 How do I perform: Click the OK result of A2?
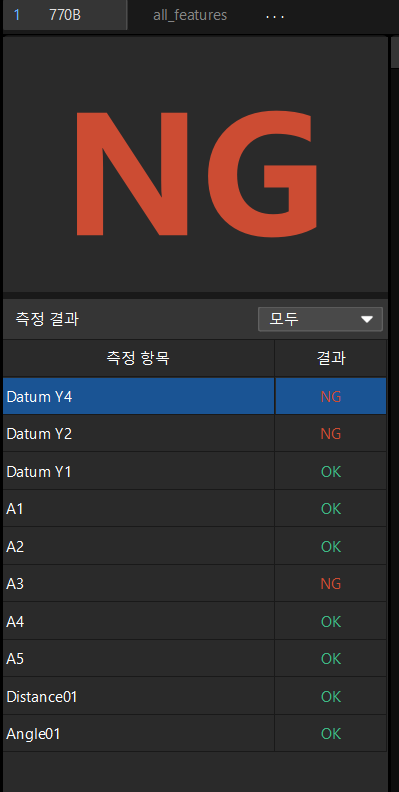pyautogui.click(x=331, y=547)
